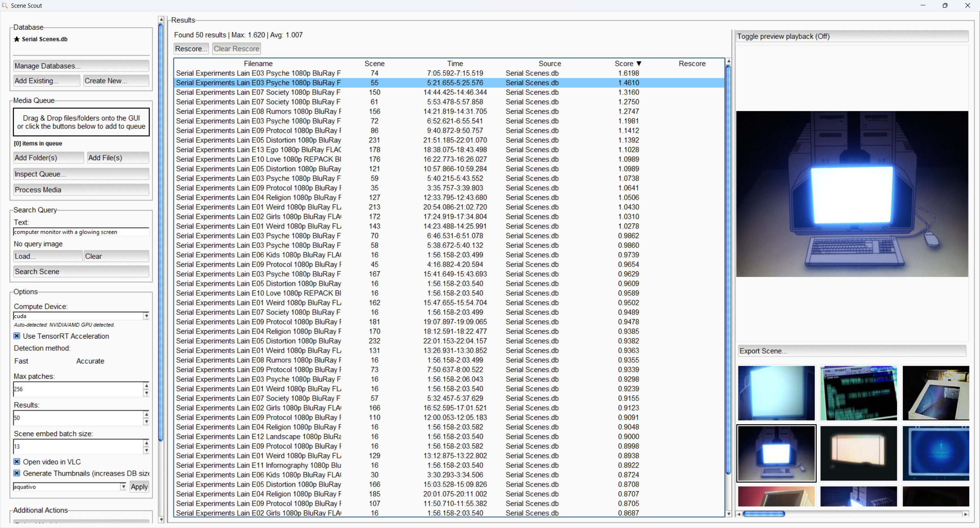This screenshot has width=980, height=528.
Task: Click the large preview image of glowing monitor
Action: tap(852, 194)
